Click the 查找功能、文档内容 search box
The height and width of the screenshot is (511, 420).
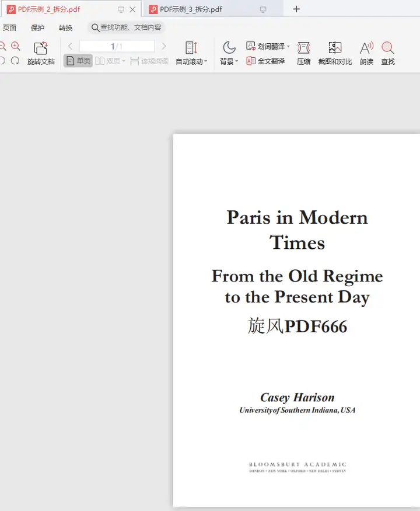[x=127, y=27]
